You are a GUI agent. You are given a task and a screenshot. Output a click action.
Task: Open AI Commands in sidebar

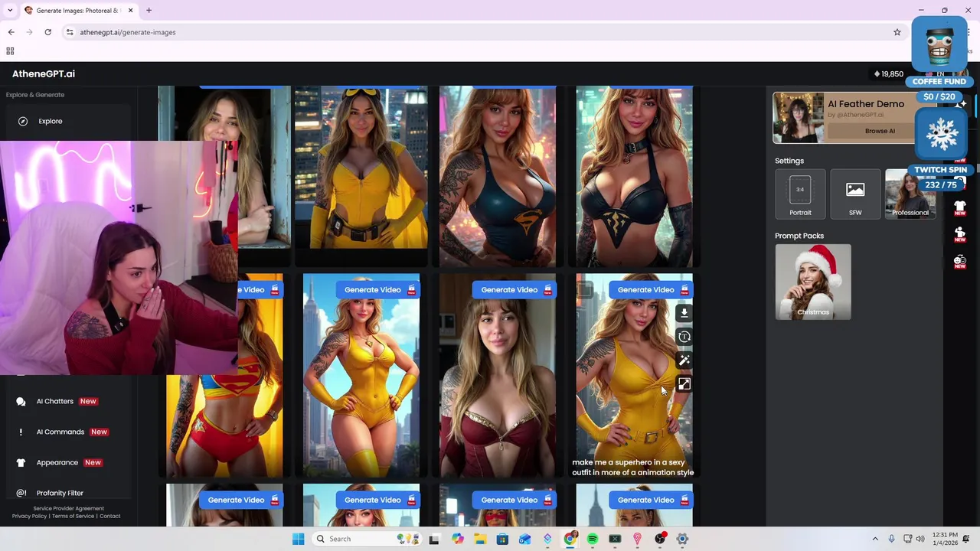60,432
